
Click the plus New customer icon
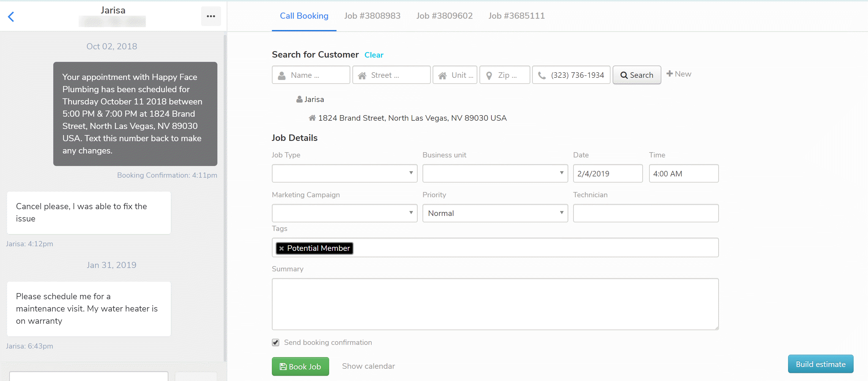coord(670,74)
